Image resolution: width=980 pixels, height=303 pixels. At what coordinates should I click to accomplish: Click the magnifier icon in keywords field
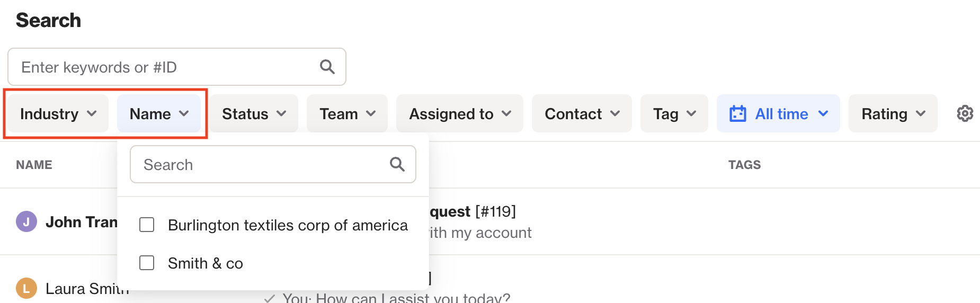tap(327, 67)
